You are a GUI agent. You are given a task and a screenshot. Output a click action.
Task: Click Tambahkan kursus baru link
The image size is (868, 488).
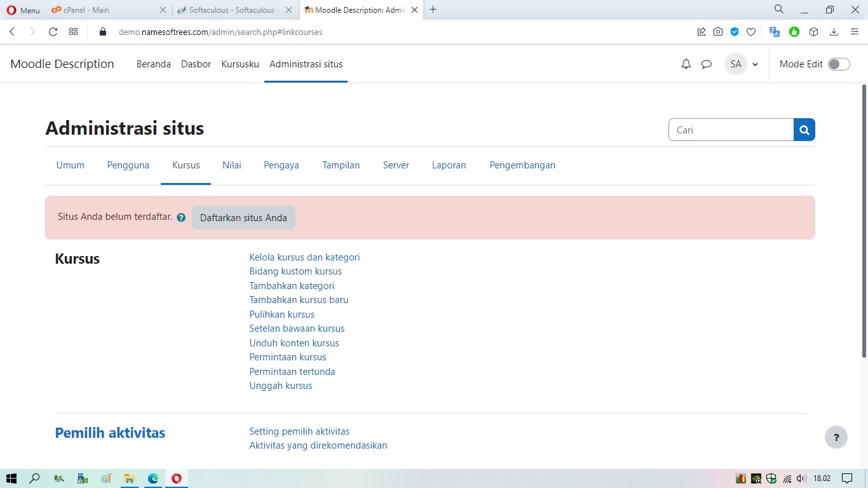[299, 300]
